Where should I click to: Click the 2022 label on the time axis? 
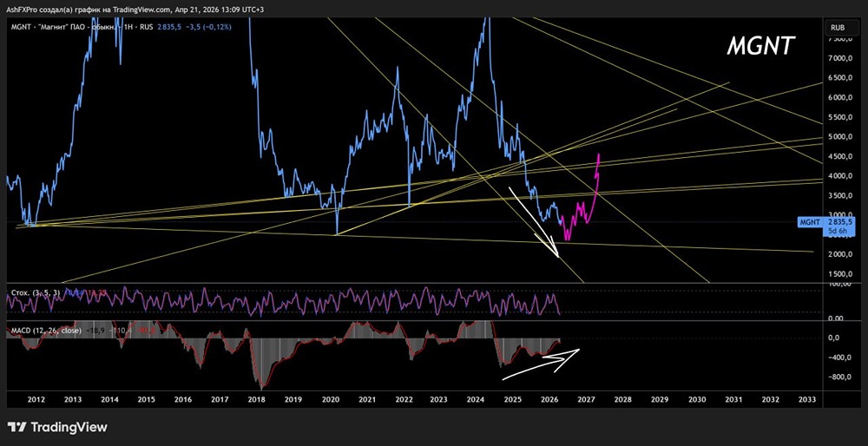404,399
